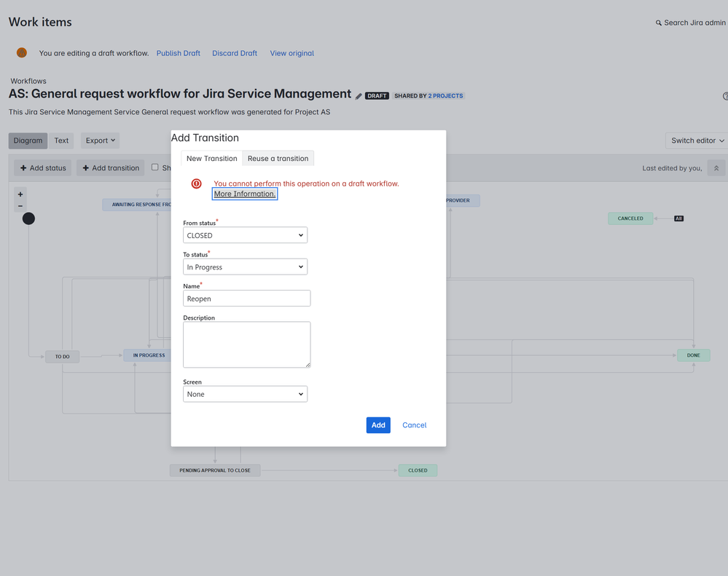Image resolution: width=728 pixels, height=576 pixels.
Task: Click the Add button in dialog
Action: tap(378, 425)
